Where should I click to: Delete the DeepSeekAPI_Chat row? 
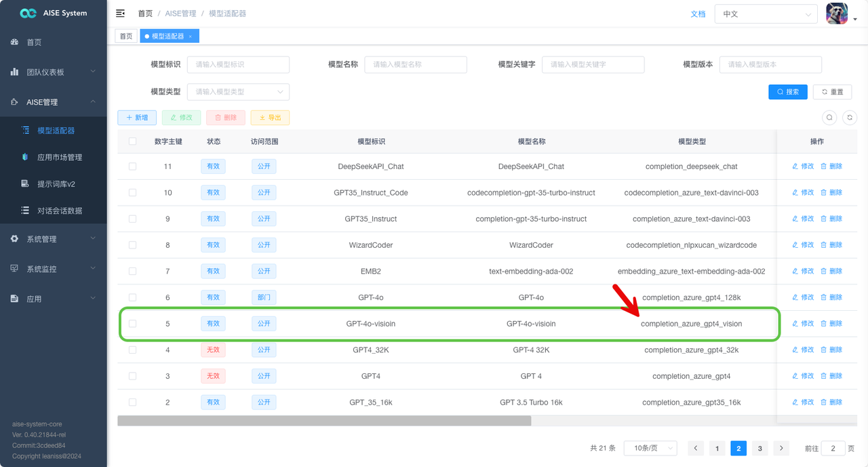coord(831,166)
